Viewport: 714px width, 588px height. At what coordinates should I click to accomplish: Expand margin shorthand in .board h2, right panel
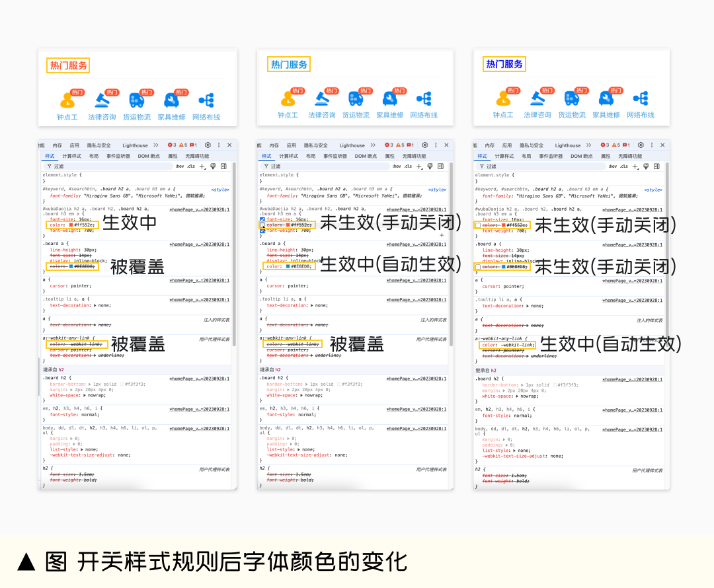pyautogui.click(x=505, y=390)
